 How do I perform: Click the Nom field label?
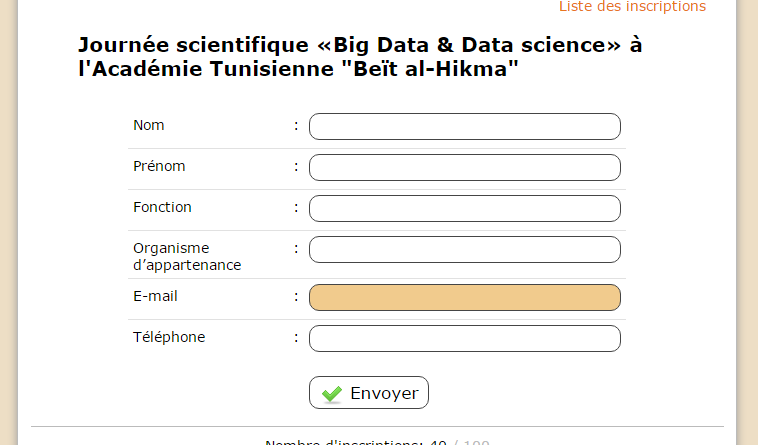149,125
